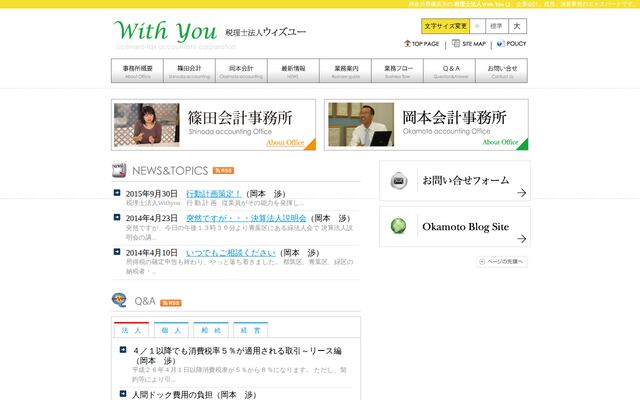Viewport: 640px width, 400px height.
Task: Click the 文字サイズ変更 label
Action: coord(445,26)
